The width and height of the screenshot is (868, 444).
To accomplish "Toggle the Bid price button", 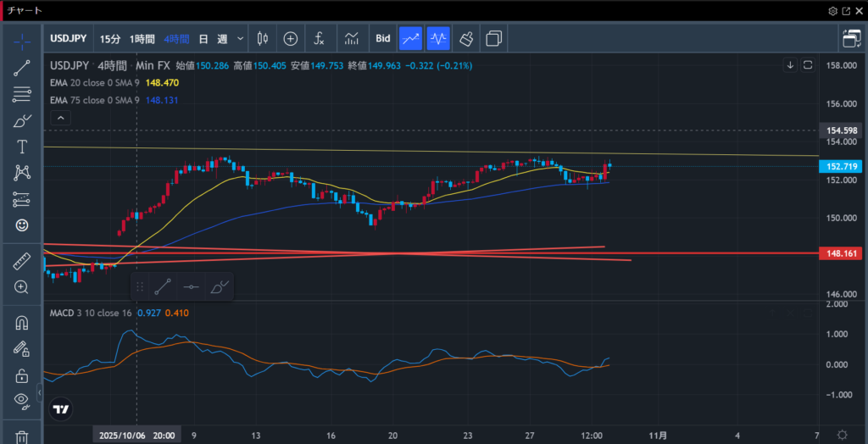I will 382,38.
